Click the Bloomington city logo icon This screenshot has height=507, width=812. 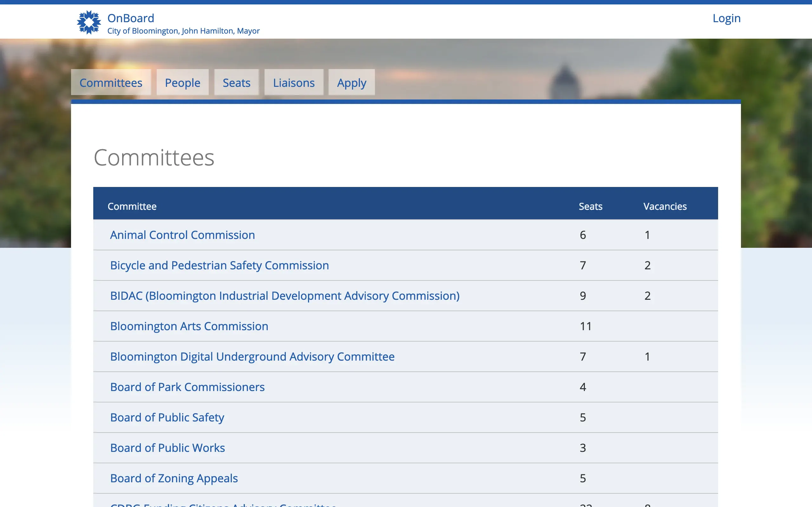click(x=88, y=22)
